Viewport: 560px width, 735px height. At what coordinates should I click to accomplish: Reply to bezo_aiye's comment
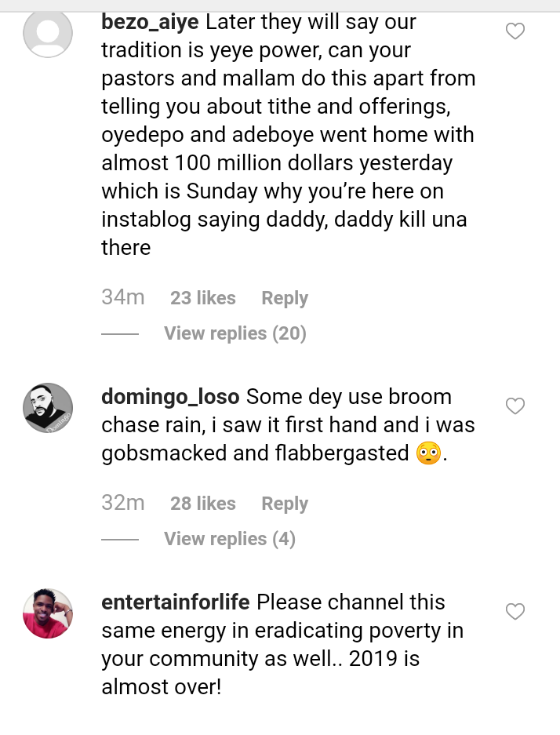click(284, 298)
